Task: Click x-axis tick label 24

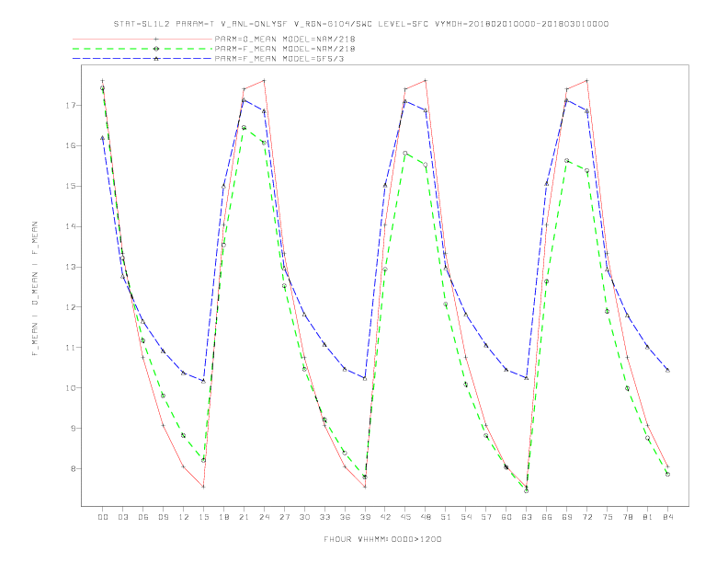Action: [x=264, y=517]
